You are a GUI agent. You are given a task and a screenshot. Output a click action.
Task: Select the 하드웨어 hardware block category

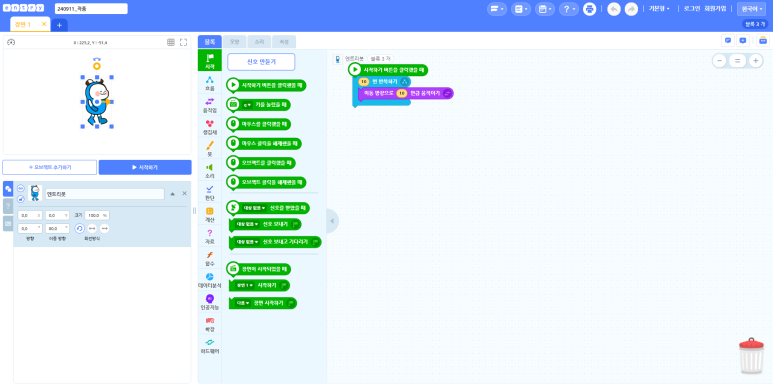210,345
